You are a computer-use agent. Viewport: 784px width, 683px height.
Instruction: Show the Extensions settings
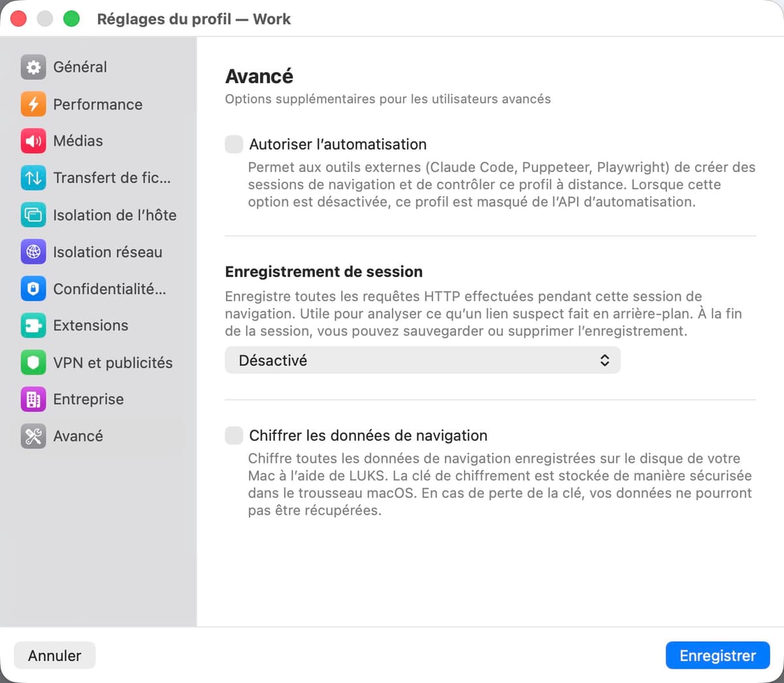(99, 325)
